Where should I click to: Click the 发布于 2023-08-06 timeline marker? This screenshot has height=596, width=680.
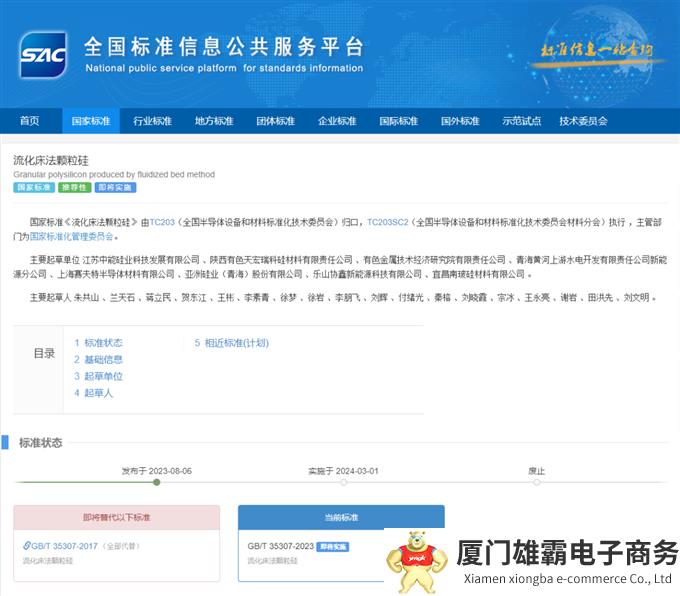click(x=157, y=482)
